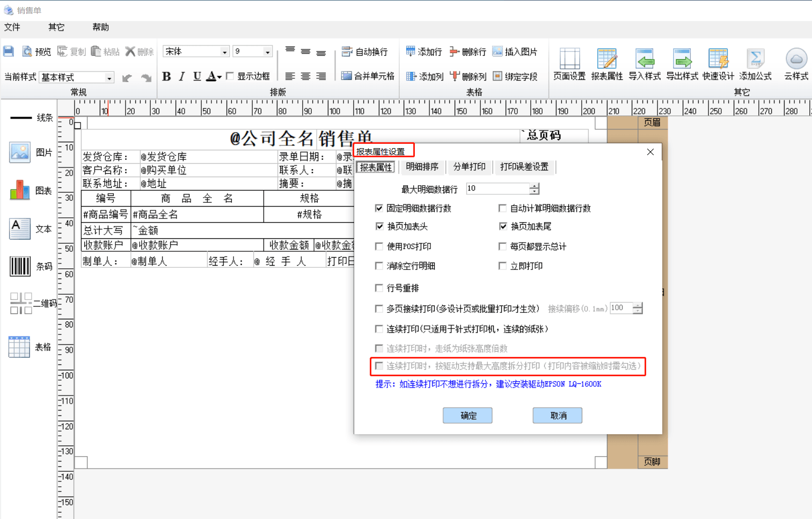The width and height of the screenshot is (812, 519).
Task: Click the save disk icon
Action: click(x=9, y=51)
